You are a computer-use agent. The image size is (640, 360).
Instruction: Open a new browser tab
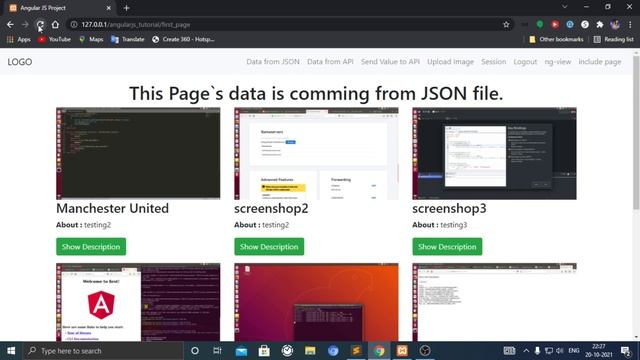[x=127, y=8]
